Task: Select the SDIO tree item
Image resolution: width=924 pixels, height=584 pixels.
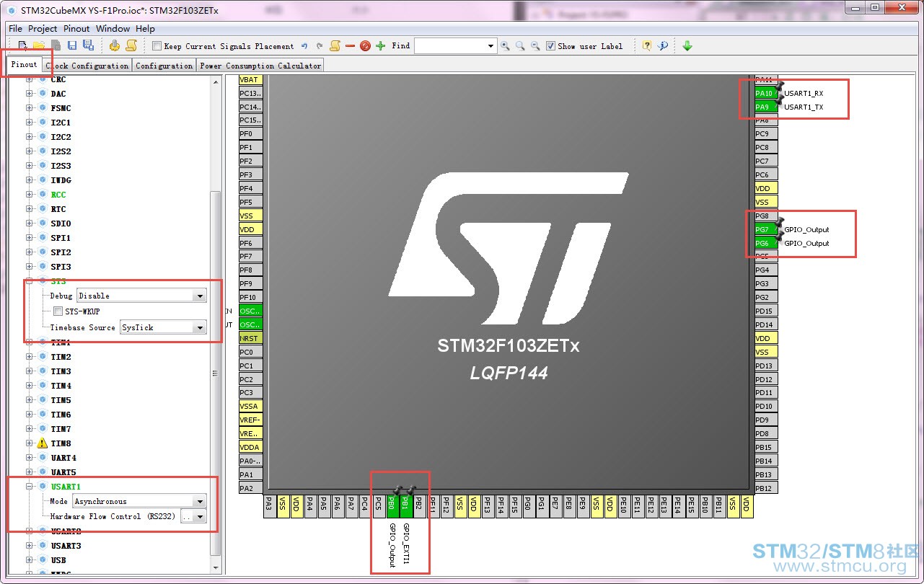Action: point(61,224)
